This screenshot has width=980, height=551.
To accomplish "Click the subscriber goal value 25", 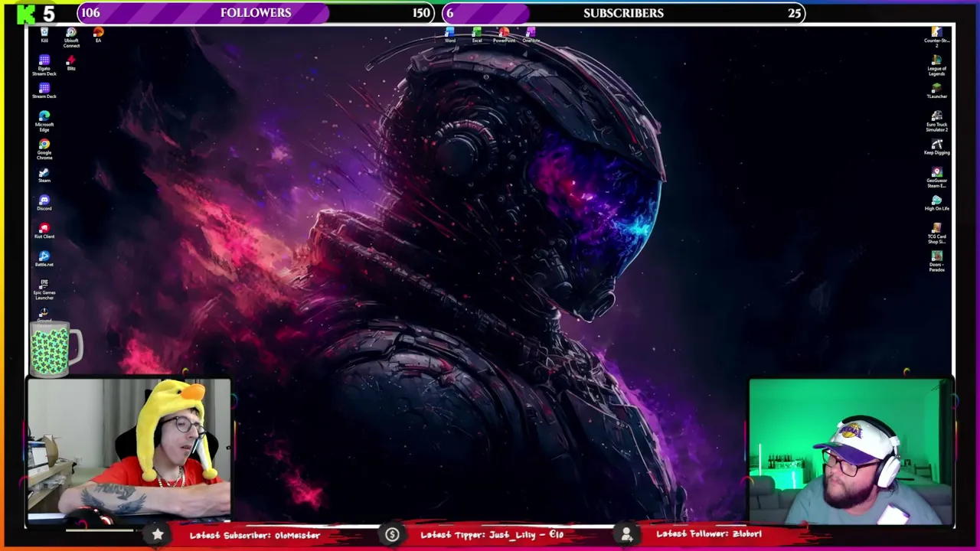I will [x=795, y=13].
